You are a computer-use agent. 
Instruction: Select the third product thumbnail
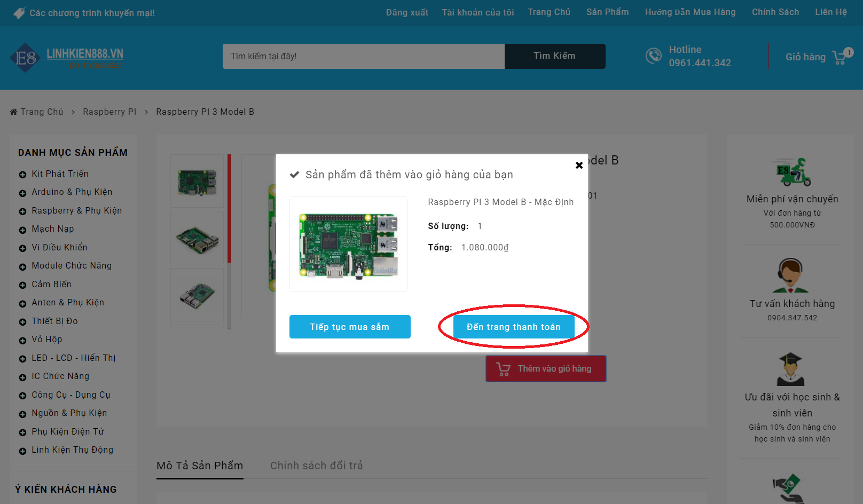197,295
